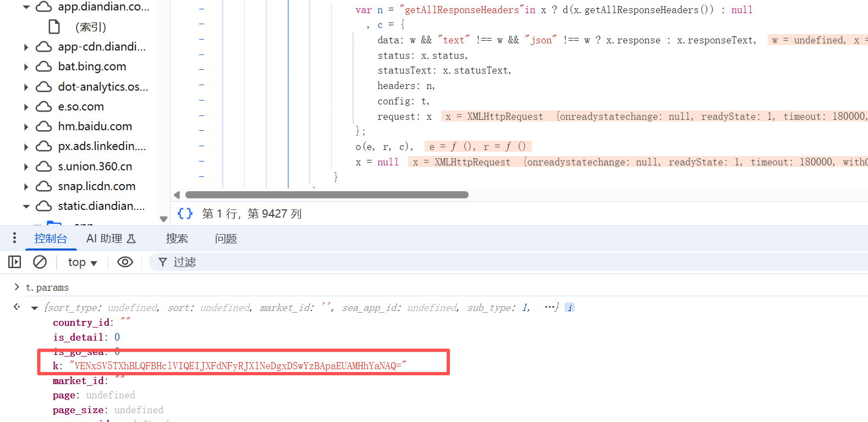Image resolution: width=868 pixels, height=422 pixels.
Task: Open the 问题 tab
Action: click(226, 238)
